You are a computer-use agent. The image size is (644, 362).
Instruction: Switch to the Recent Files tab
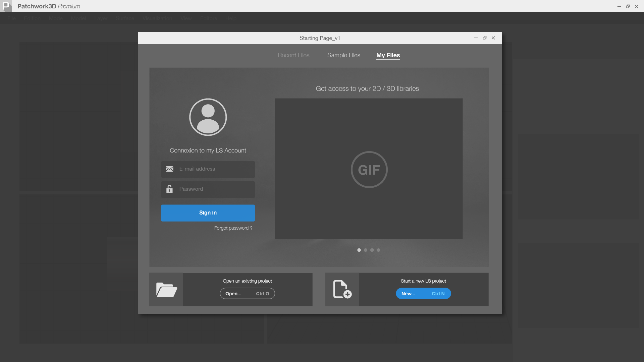(x=293, y=55)
